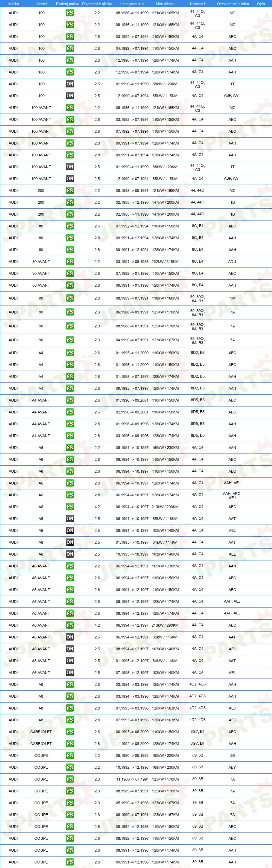The width and height of the screenshot is (272, 868).
Task: Select the "232kW / 315KM" power cell
Action: click(x=165, y=262)
